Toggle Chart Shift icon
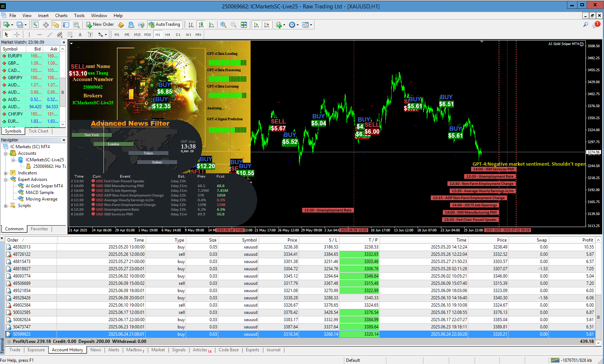The width and height of the screenshot is (604, 364). pyautogui.click(x=267, y=25)
